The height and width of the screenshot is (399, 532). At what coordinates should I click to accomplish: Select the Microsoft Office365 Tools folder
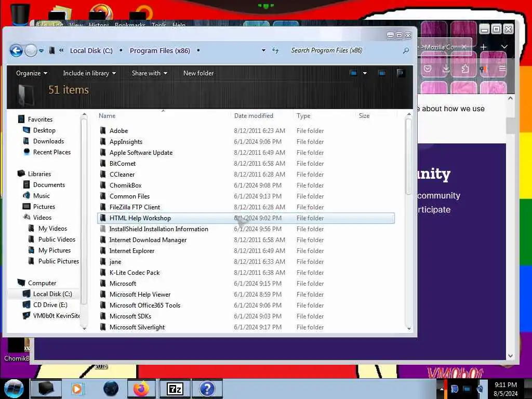246,305
